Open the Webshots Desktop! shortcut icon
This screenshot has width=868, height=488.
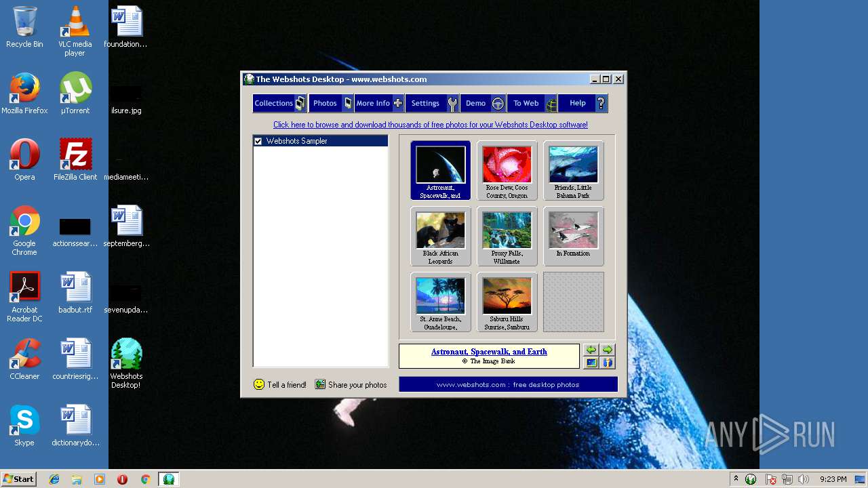tap(126, 364)
